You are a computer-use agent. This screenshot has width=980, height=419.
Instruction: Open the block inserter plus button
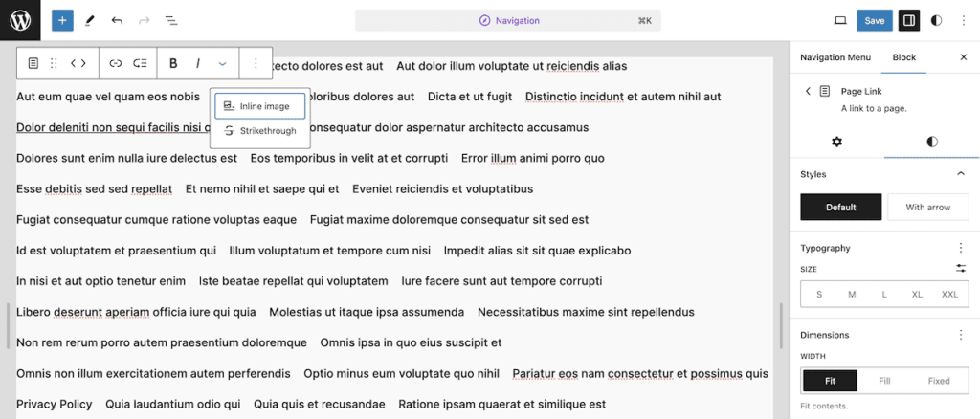62,20
